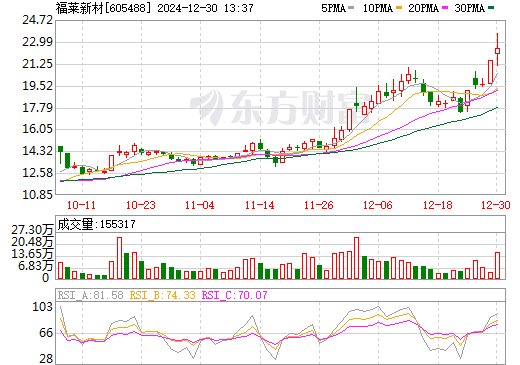Click the 28 RSI axis label
This screenshot has width=520, height=365.
(x=46, y=359)
